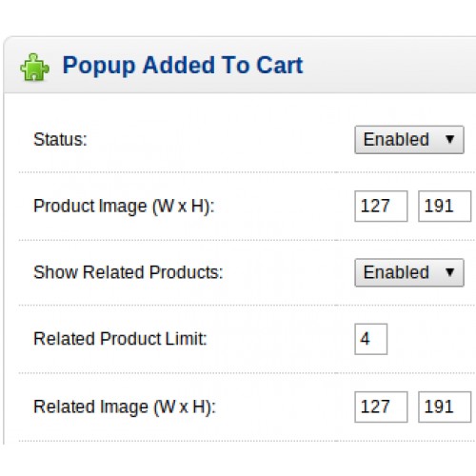Click the green puzzle piece module icon
This screenshot has width=476, height=476.
tap(34, 67)
